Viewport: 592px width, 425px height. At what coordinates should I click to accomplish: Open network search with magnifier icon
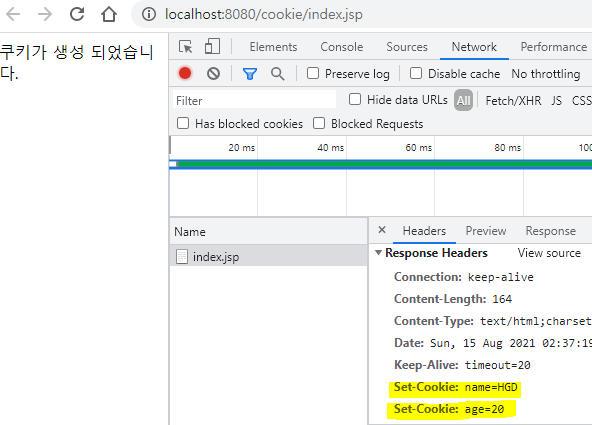[278, 74]
